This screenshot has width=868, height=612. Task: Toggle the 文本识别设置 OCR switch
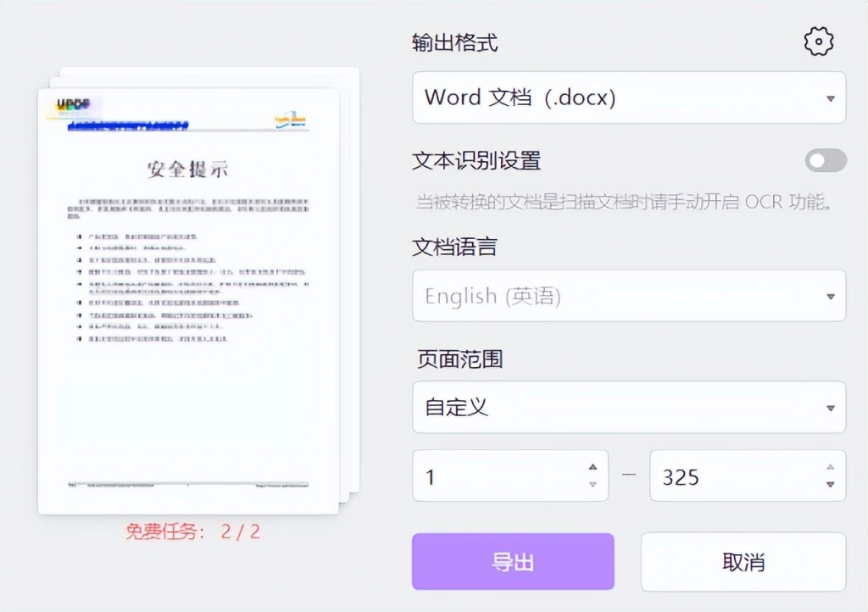pos(826,161)
